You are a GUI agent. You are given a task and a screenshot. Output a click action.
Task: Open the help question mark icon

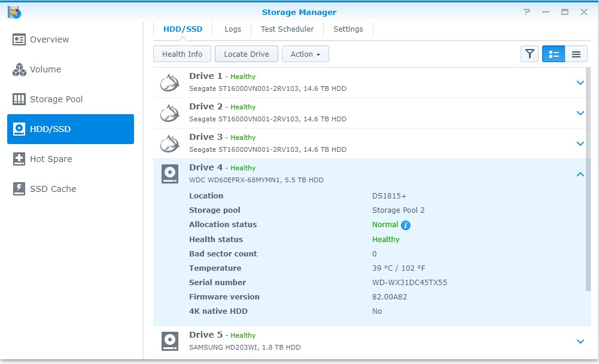pyautogui.click(x=527, y=12)
